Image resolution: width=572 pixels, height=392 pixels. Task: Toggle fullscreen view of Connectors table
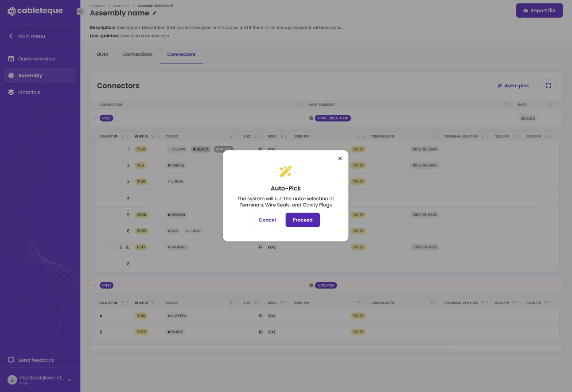point(549,85)
